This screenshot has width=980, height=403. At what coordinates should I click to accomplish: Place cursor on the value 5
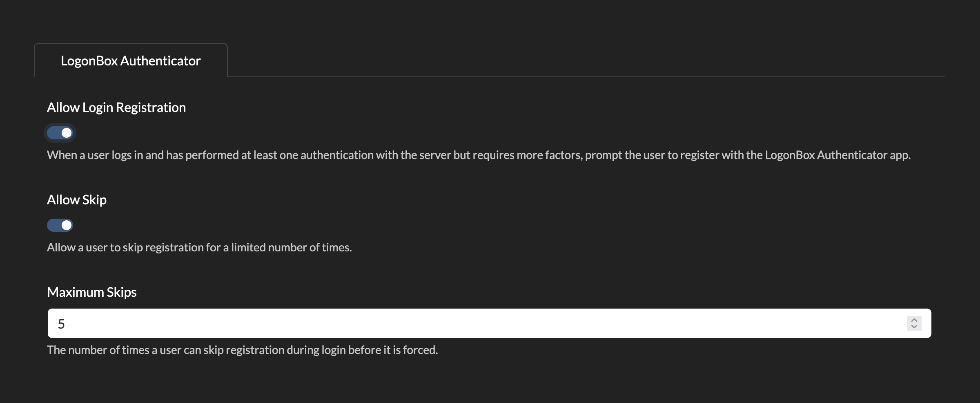click(x=62, y=324)
